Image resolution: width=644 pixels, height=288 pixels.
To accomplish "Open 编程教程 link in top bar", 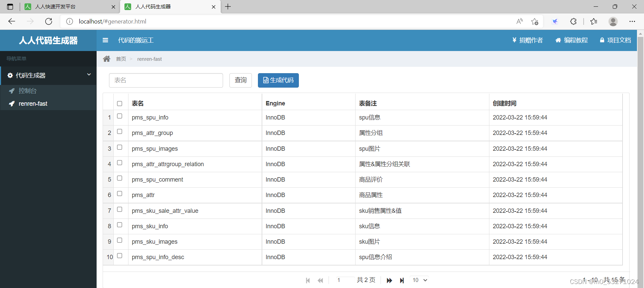I will click(x=572, y=40).
